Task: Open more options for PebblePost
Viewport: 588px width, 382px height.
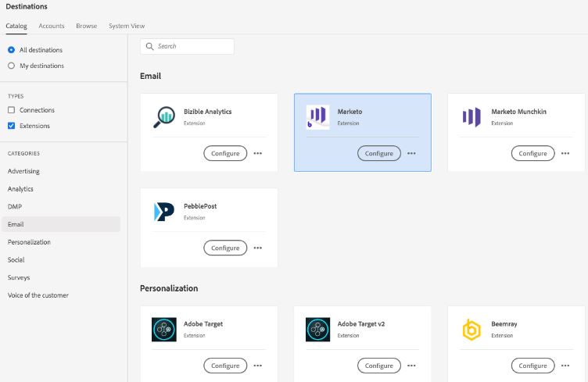Action: (x=257, y=248)
